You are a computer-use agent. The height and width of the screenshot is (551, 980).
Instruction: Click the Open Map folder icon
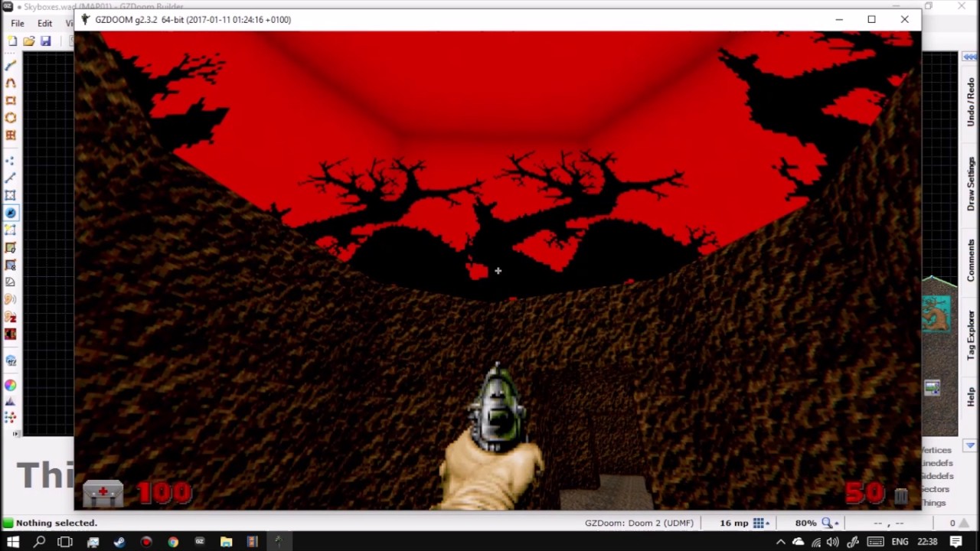pos(28,41)
